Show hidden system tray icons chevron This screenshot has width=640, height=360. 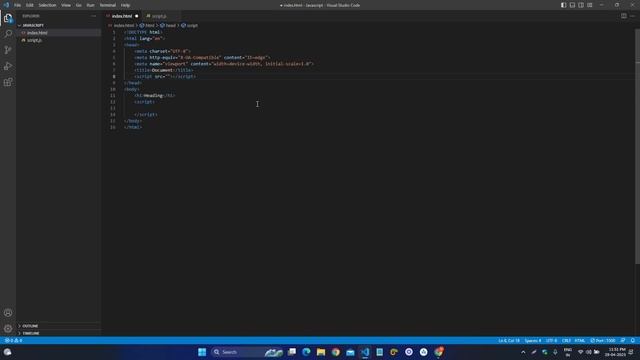coord(523,352)
